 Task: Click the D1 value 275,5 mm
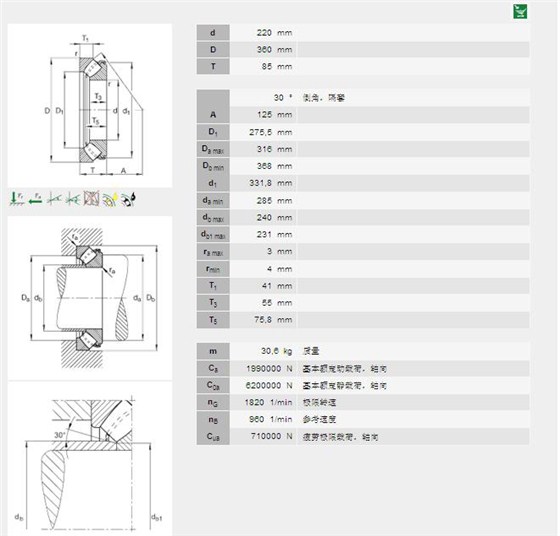click(271, 132)
